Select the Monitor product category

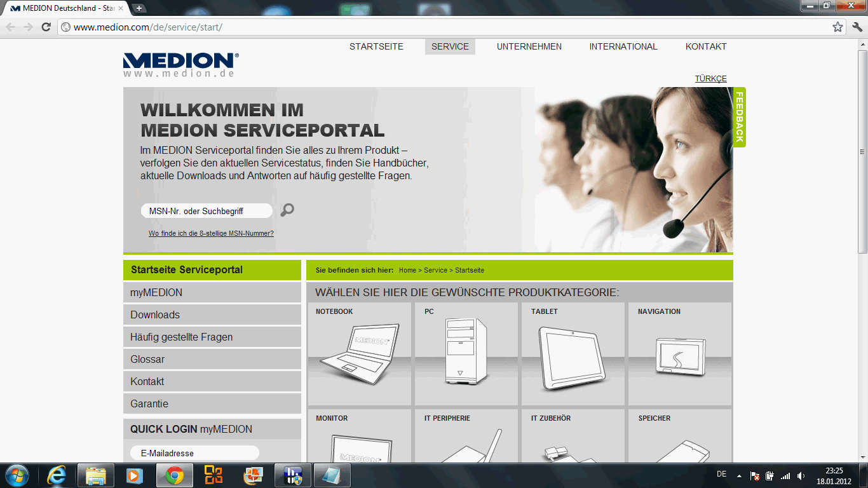tap(360, 436)
